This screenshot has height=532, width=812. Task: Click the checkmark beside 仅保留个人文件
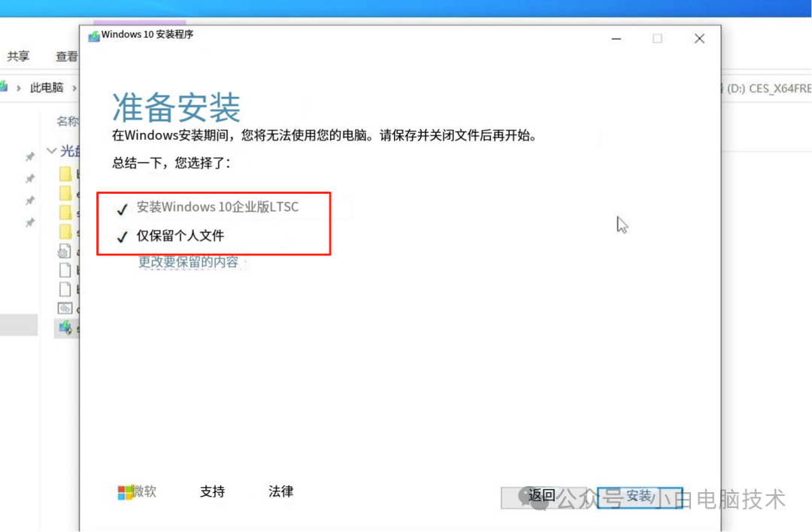click(122, 236)
